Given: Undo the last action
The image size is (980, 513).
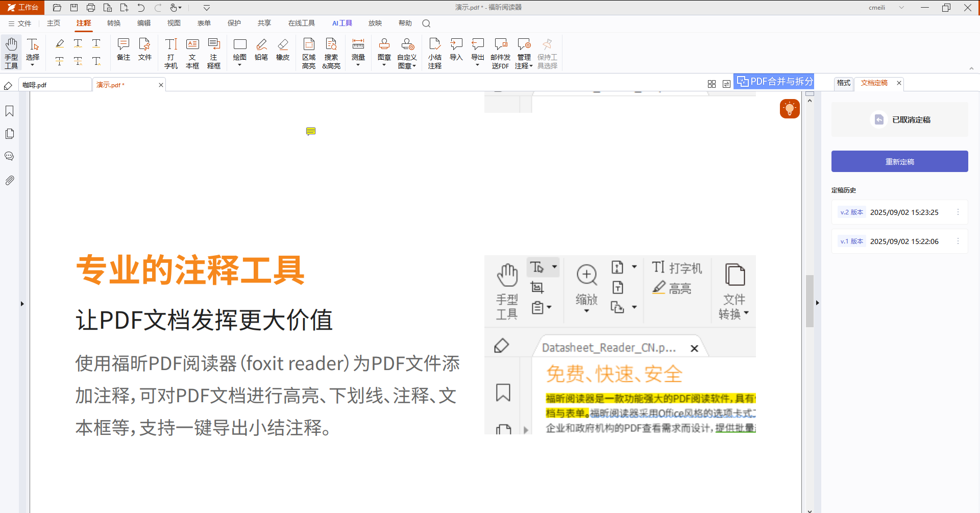Looking at the screenshot, I should click(x=141, y=8).
